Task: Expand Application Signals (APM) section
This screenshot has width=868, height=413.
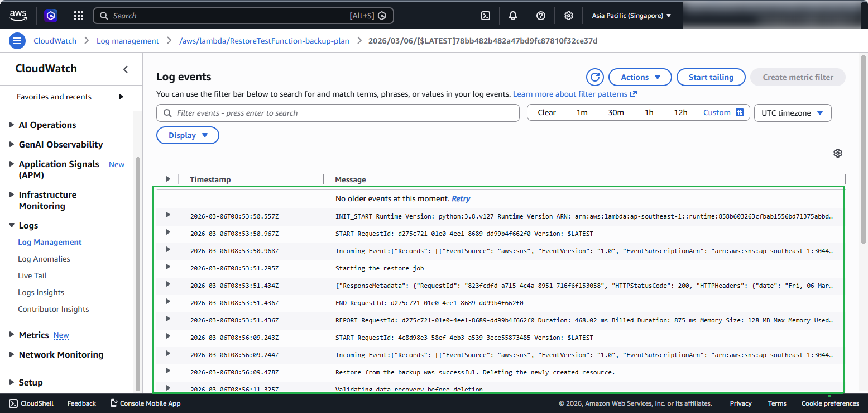Action: (x=12, y=164)
